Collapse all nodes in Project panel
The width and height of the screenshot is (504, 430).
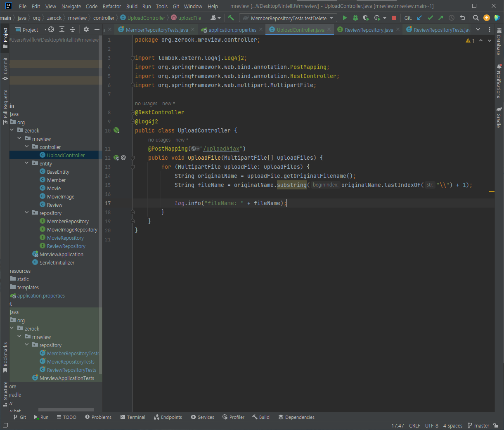(73, 29)
